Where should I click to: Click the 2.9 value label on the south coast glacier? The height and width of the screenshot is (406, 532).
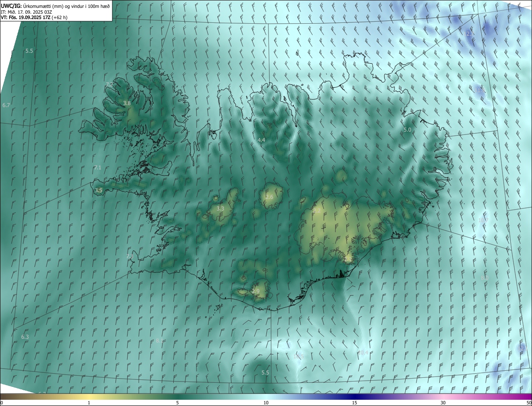(x=256, y=291)
